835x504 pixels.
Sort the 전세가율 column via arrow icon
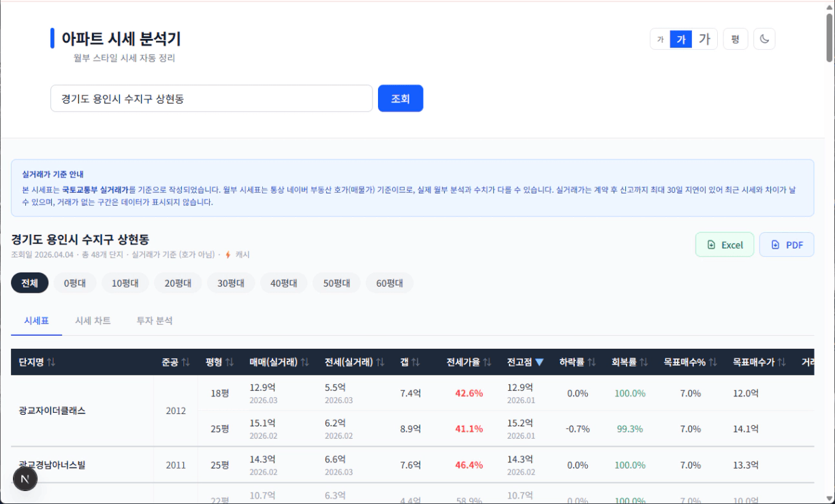tap(487, 362)
